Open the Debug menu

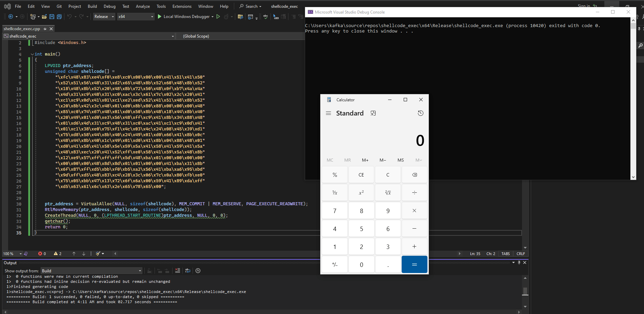pyautogui.click(x=109, y=6)
